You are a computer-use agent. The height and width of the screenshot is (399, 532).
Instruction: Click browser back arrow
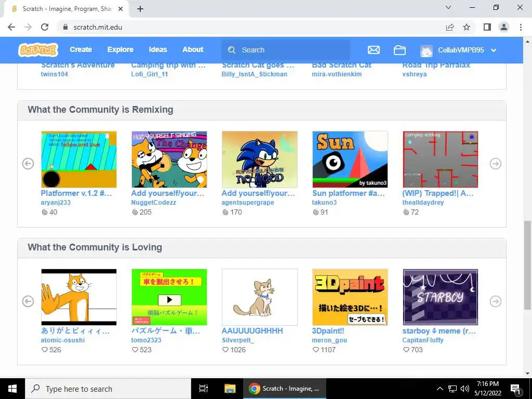point(11,27)
